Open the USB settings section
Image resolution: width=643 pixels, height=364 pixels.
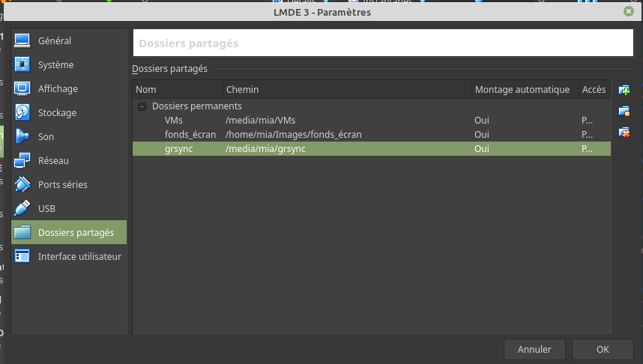pos(69,209)
